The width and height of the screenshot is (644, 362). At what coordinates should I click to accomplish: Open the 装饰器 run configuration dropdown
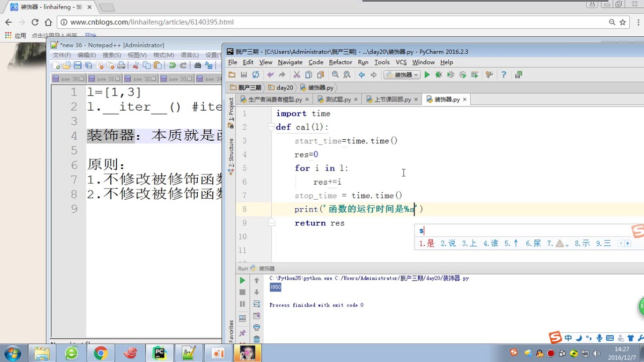pyautogui.click(x=402, y=75)
